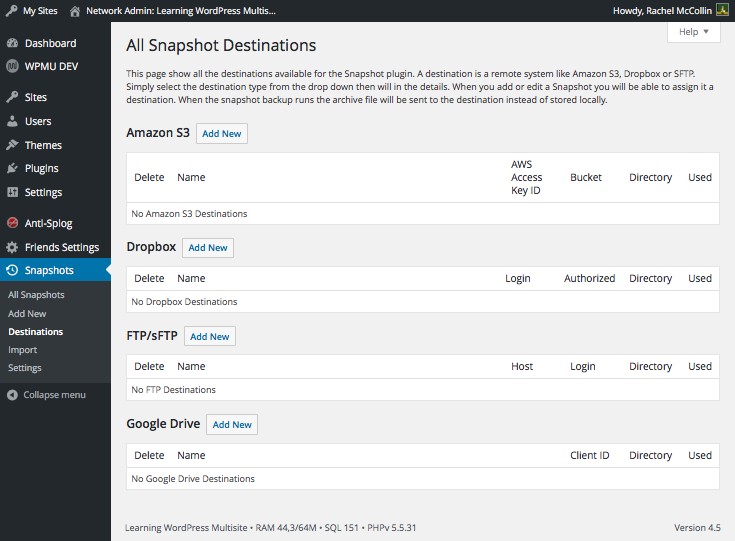Image resolution: width=735 pixels, height=541 pixels.
Task: Click 'Amazon S3' section heading
Action: pos(158,133)
